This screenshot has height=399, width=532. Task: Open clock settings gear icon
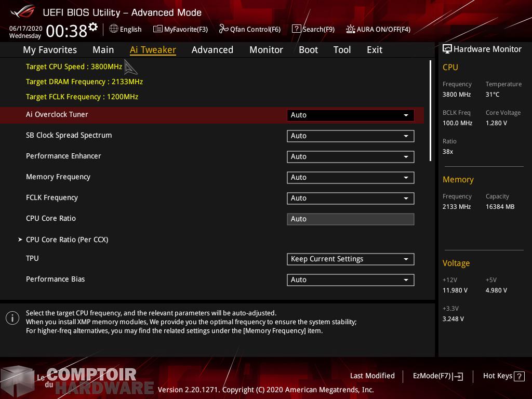pos(93,27)
